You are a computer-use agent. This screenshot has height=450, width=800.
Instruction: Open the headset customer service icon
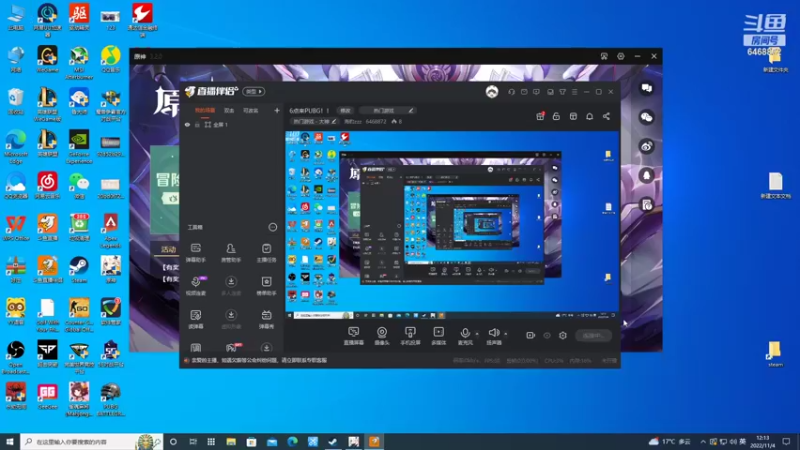(x=511, y=92)
